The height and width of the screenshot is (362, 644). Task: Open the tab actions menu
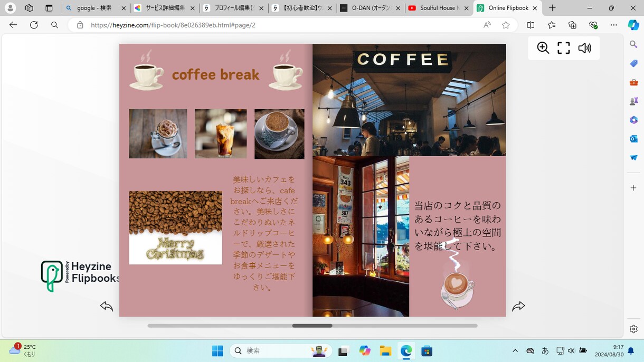click(x=49, y=8)
